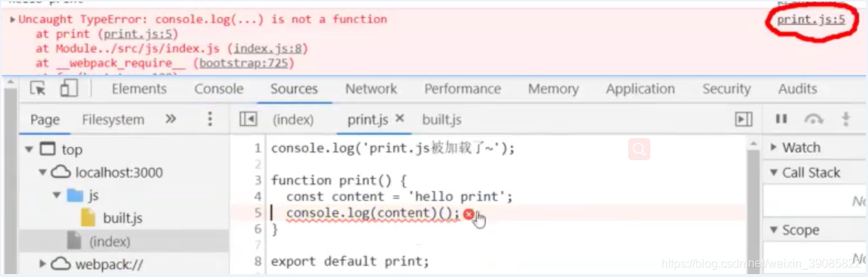868x277 pixels.
Task: Toggle the debugger sidebar icon
Action: 744,120
